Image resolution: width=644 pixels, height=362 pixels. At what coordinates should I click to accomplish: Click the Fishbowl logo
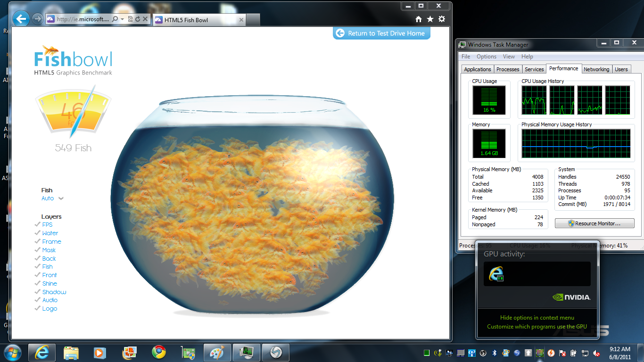pos(74,60)
